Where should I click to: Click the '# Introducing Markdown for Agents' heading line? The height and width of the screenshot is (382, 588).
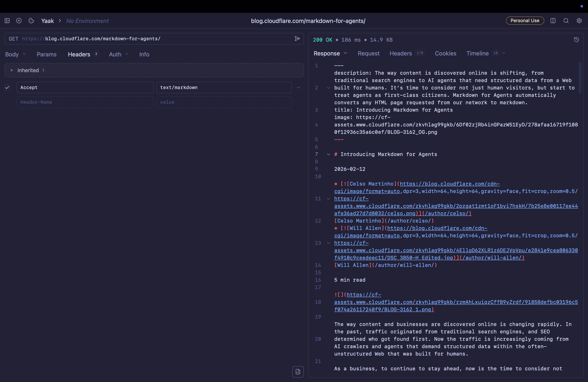[x=385, y=154]
